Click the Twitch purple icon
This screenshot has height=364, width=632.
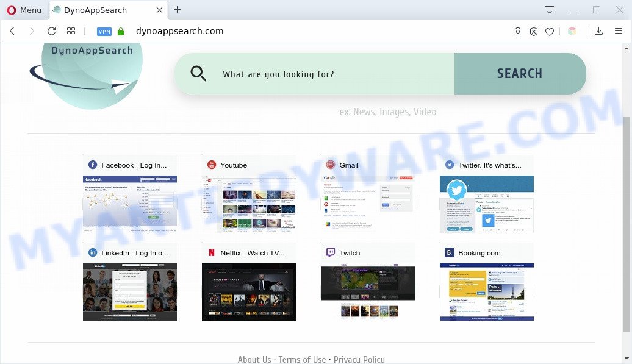click(331, 252)
